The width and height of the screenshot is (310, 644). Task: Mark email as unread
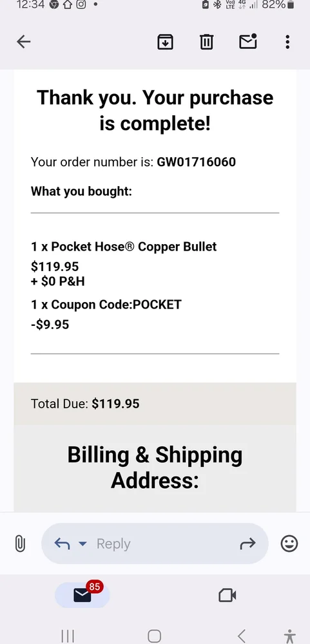[x=248, y=41]
